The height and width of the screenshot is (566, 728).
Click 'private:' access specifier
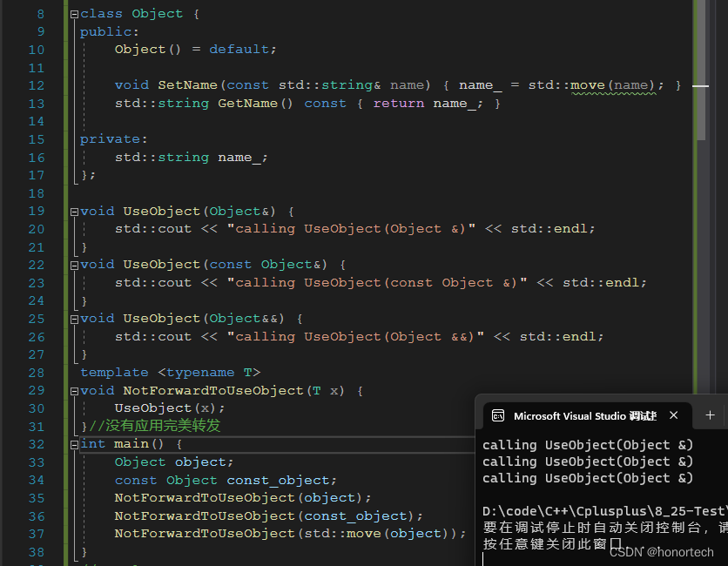pyautogui.click(x=114, y=138)
